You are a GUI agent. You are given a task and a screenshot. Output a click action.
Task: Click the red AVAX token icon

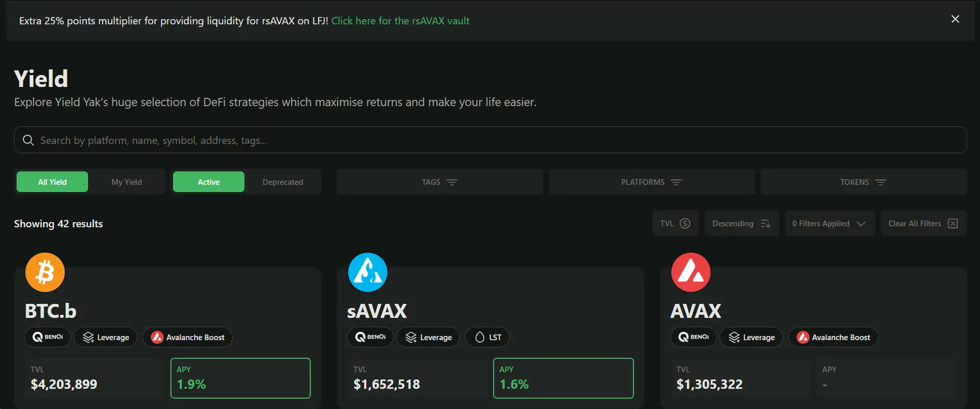690,272
